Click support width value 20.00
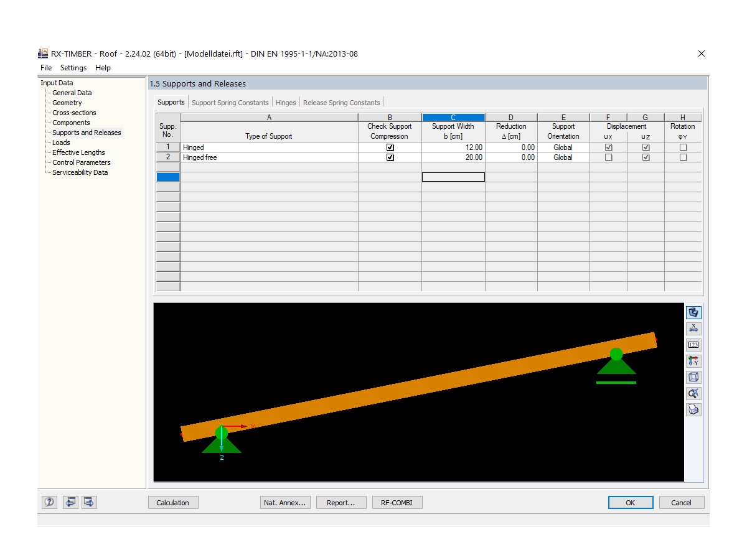The image size is (747, 560). pyautogui.click(x=453, y=157)
